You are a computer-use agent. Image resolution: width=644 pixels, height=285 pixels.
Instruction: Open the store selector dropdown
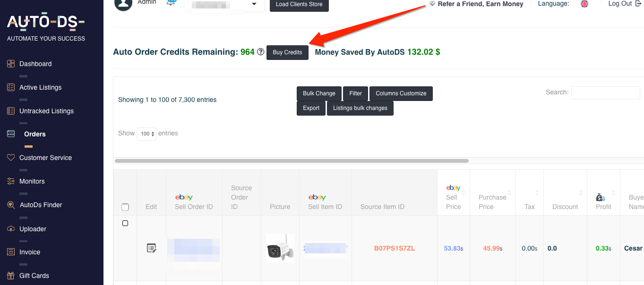[x=226, y=5]
